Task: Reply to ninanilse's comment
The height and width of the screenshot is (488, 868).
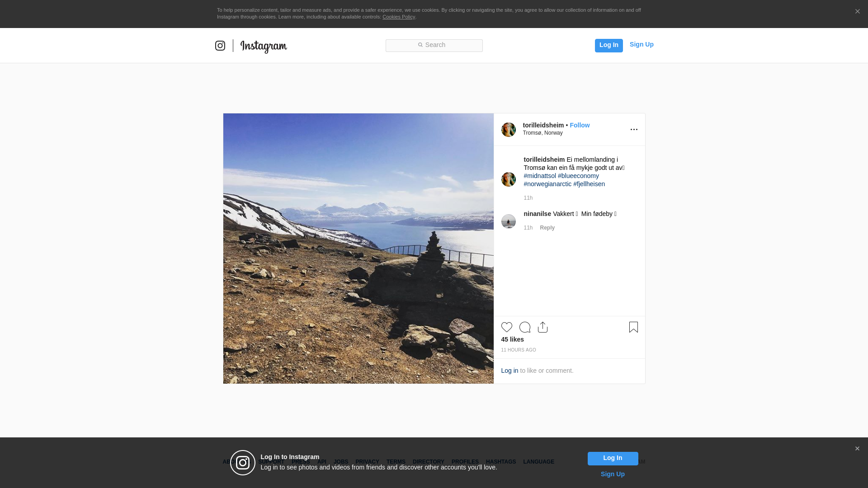Action: click(x=547, y=228)
